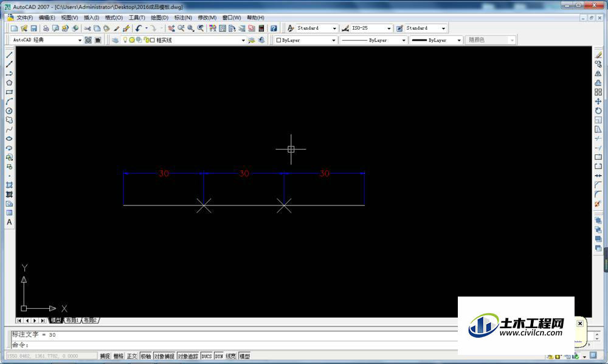Open the Layer Properties Manager icon
The width and height of the screenshot is (608, 364).
coord(115,40)
